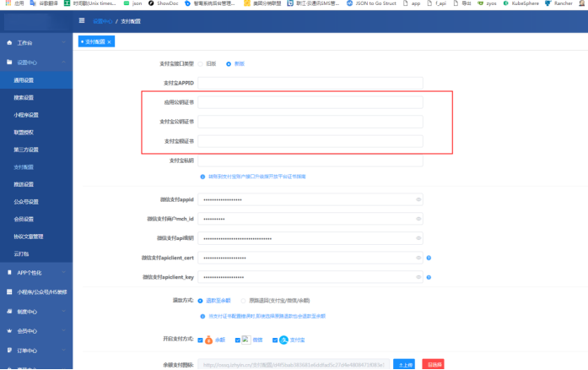
Task: Focus the 支付宝根证书 input field
Action: click(x=310, y=141)
